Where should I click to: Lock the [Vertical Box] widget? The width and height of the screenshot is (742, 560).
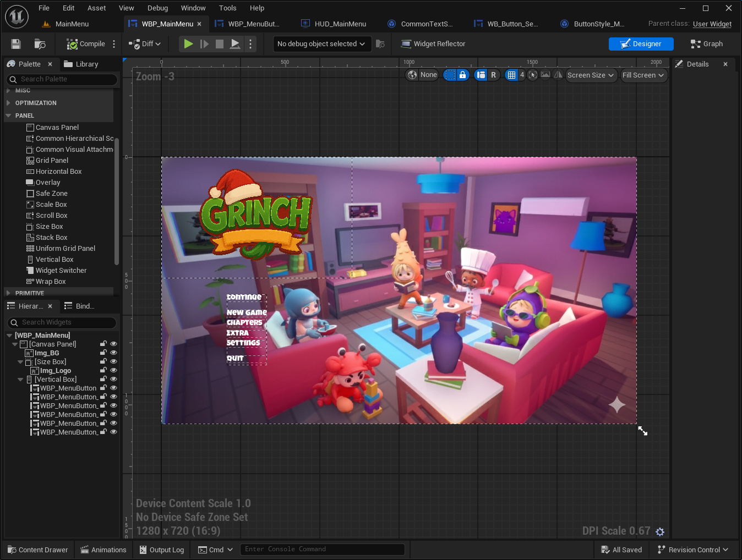(x=103, y=380)
